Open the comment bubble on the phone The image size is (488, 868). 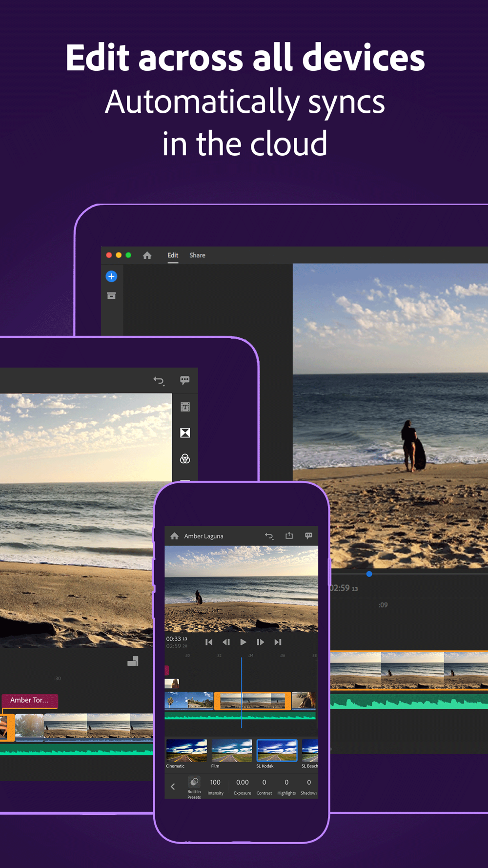[308, 536]
